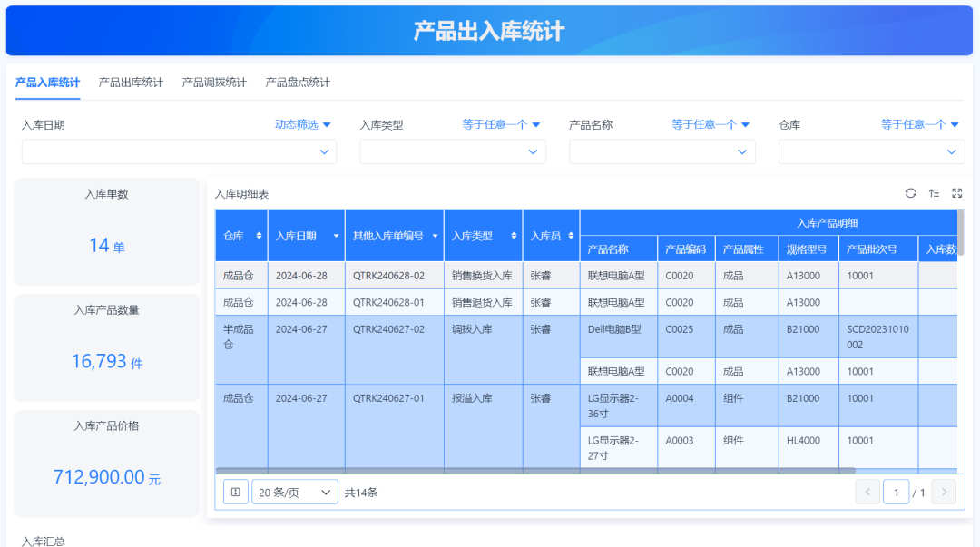This screenshot has height=547, width=980.
Task: Click the refresh icon above the table
Action: tap(910, 193)
